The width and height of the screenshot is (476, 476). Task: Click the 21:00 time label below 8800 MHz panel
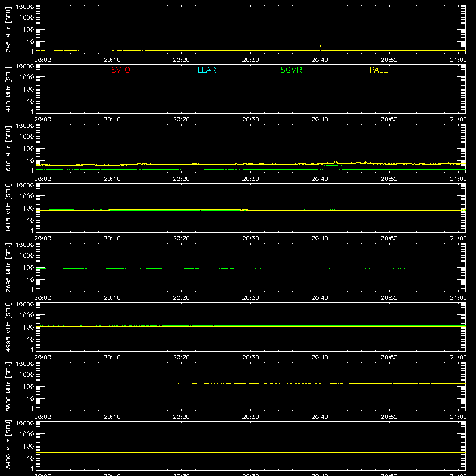458,417
